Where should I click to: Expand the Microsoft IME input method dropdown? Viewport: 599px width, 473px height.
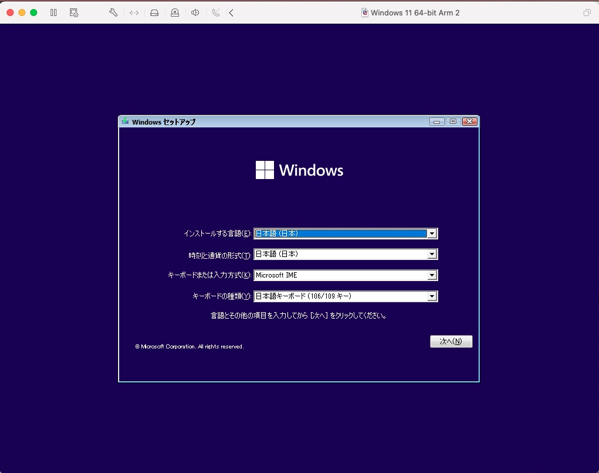(432, 275)
